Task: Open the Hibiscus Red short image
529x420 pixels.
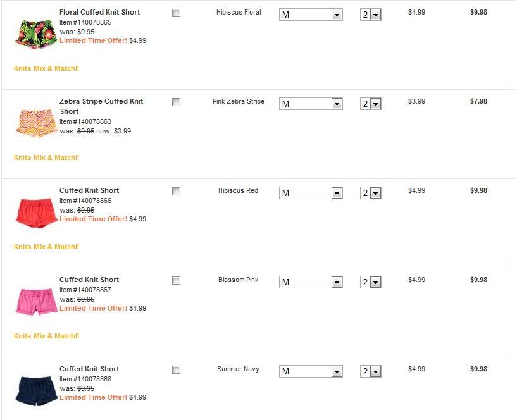Action: pyautogui.click(x=36, y=212)
